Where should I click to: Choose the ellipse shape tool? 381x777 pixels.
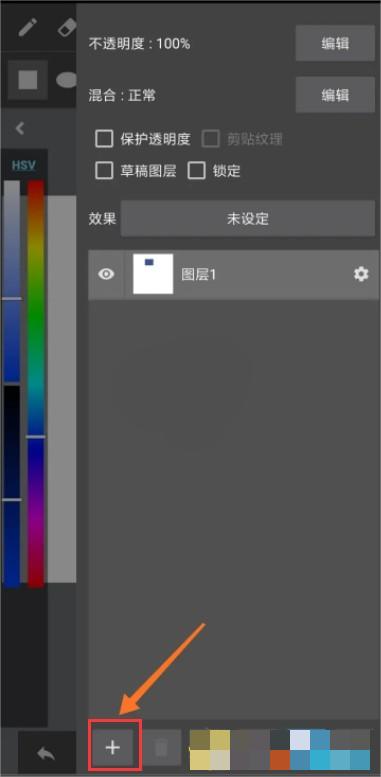pos(66,79)
